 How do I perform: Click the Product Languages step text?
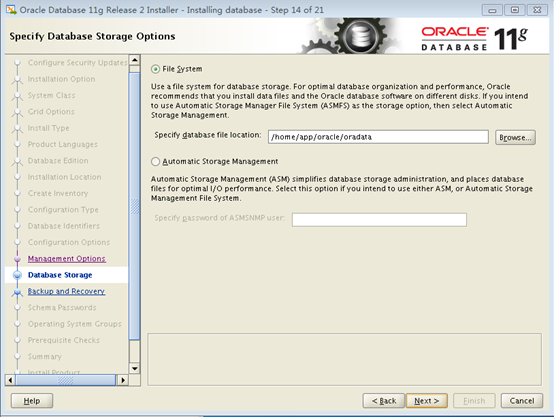(63, 144)
